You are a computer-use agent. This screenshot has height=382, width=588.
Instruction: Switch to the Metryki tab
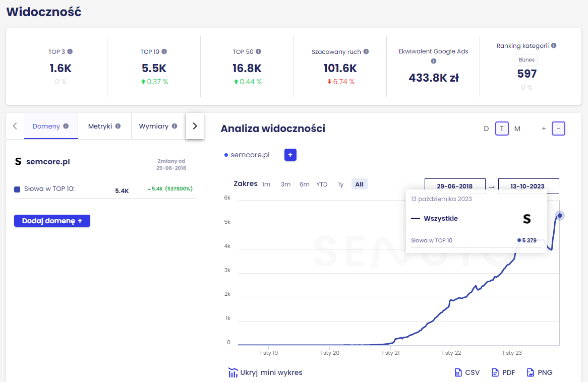pyautogui.click(x=104, y=126)
